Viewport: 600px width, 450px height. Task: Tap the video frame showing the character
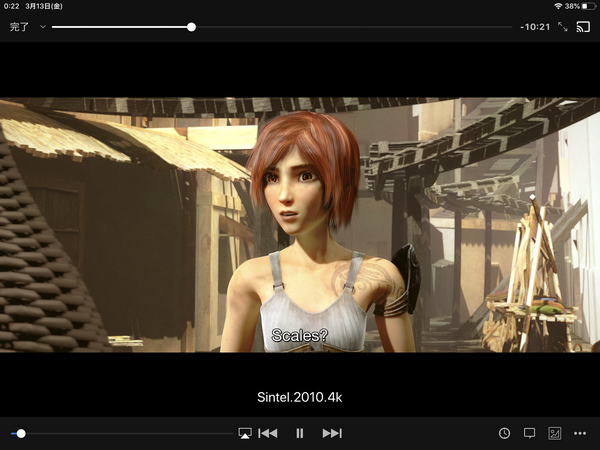point(300,225)
